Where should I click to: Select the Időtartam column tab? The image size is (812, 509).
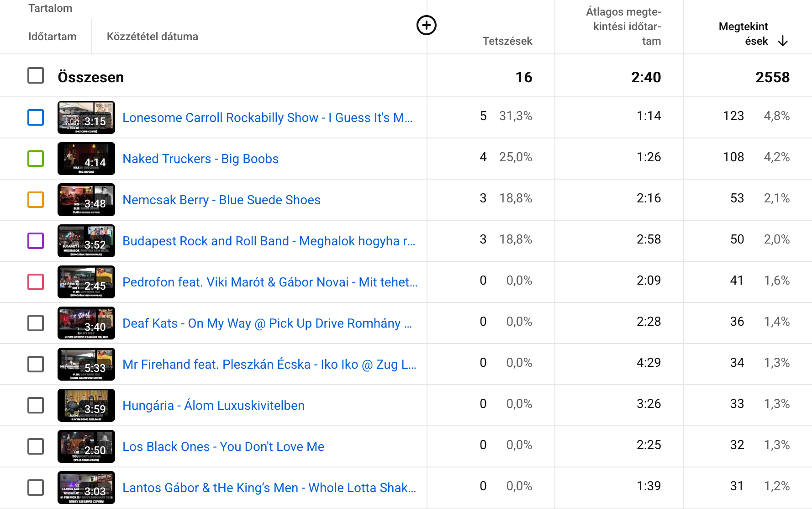[x=53, y=37]
